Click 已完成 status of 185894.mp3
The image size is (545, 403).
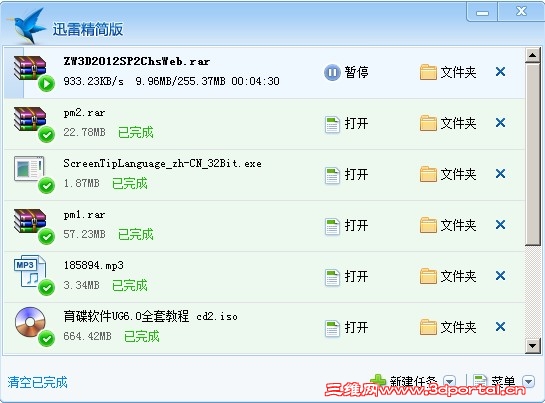(x=130, y=285)
